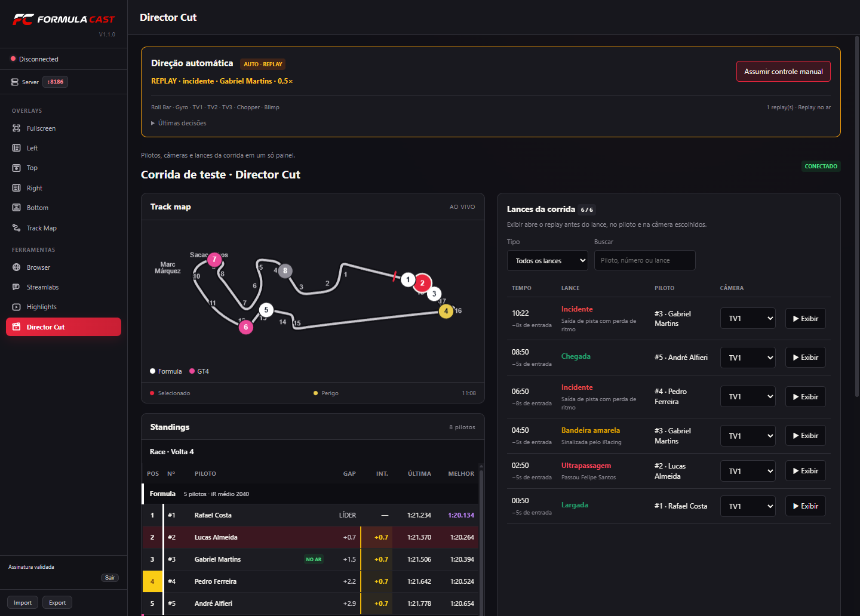Open camera dropdown for Bandeira amarela row
Viewport: 860px width, 616px height.
coord(748,436)
